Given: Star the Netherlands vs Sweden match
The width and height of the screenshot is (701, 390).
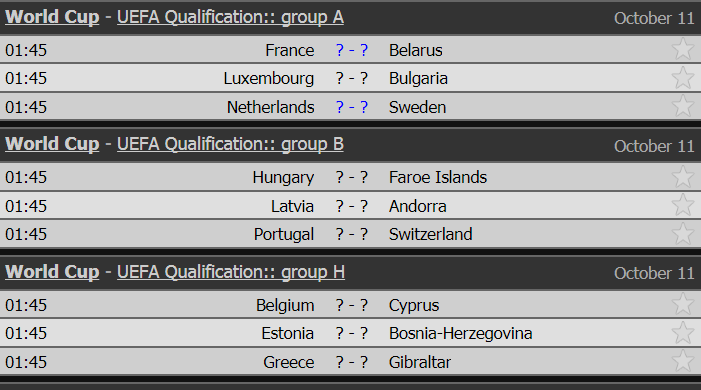Looking at the screenshot, I should [x=683, y=106].
